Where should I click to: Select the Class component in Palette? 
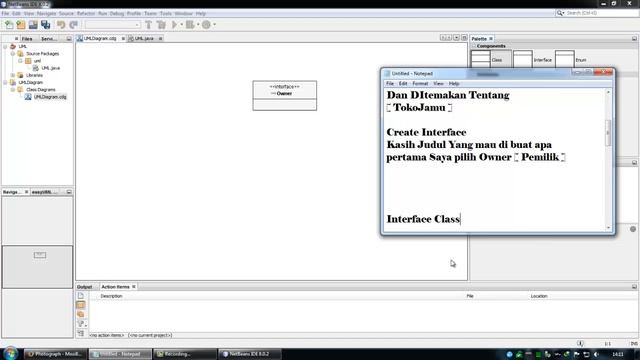491,60
